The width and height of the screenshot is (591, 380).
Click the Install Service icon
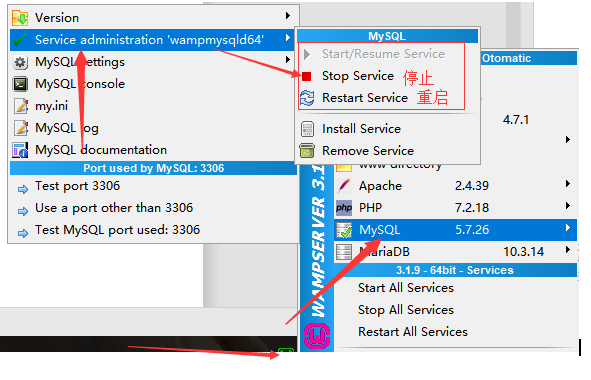pos(307,129)
